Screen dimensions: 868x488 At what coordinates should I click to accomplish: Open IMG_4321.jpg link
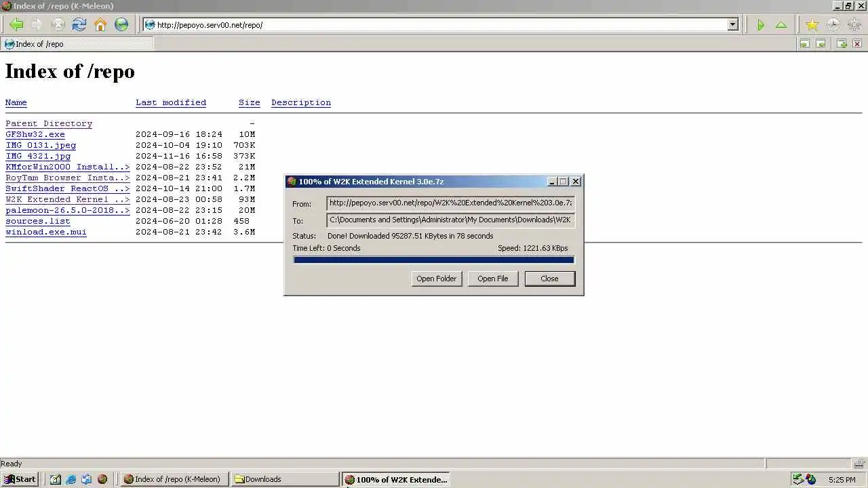[x=38, y=157]
